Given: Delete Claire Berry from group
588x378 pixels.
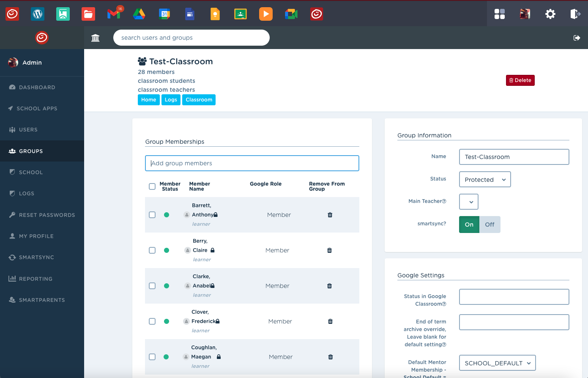Looking at the screenshot, I should click(330, 250).
